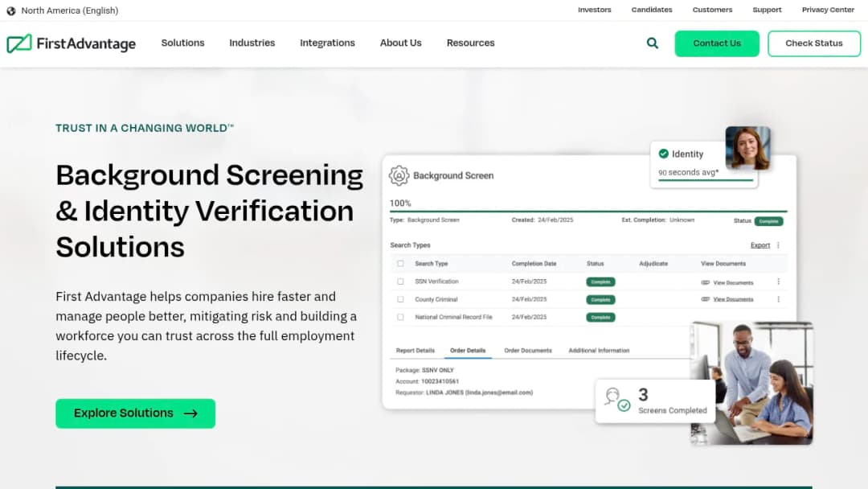Open the Additional Information tab
Image resolution: width=868 pixels, height=489 pixels.
[599, 351]
